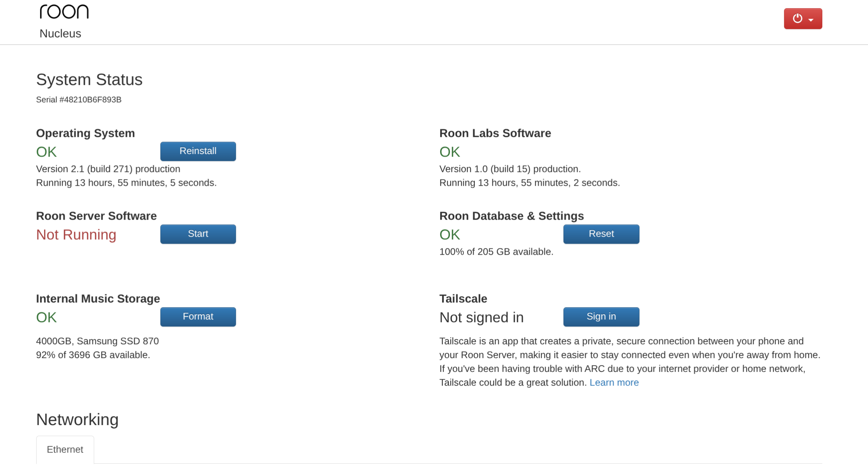Reset Roon Database & Settings
Image resolution: width=868 pixels, height=470 pixels.
pos(601,234)
